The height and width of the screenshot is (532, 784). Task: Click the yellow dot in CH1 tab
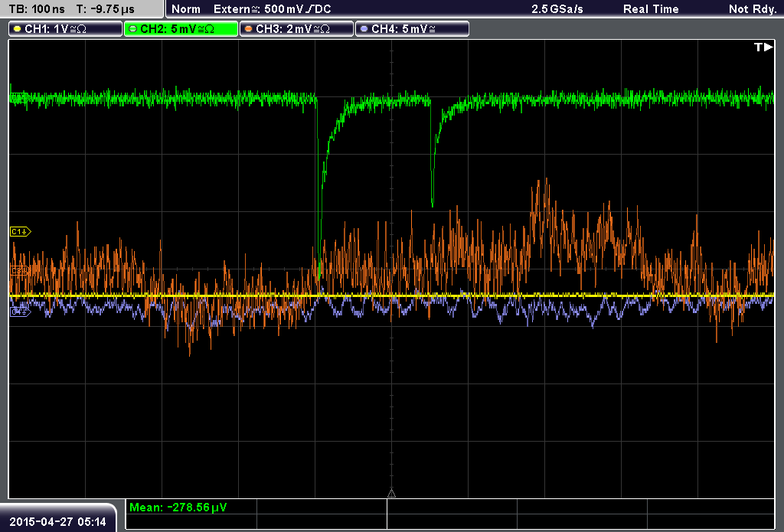click(17, 29)
